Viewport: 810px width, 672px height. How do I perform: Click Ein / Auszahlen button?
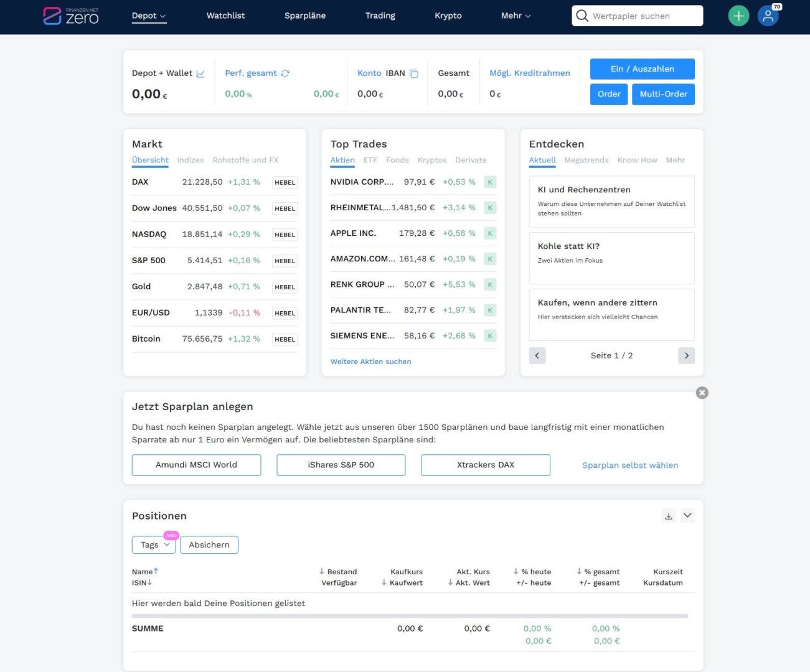[643, 69]
